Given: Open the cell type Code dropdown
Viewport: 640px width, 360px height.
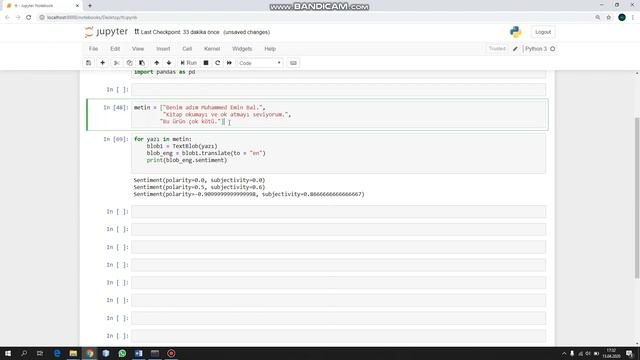Looking at the screenshot, I should [x=260, y=63].
